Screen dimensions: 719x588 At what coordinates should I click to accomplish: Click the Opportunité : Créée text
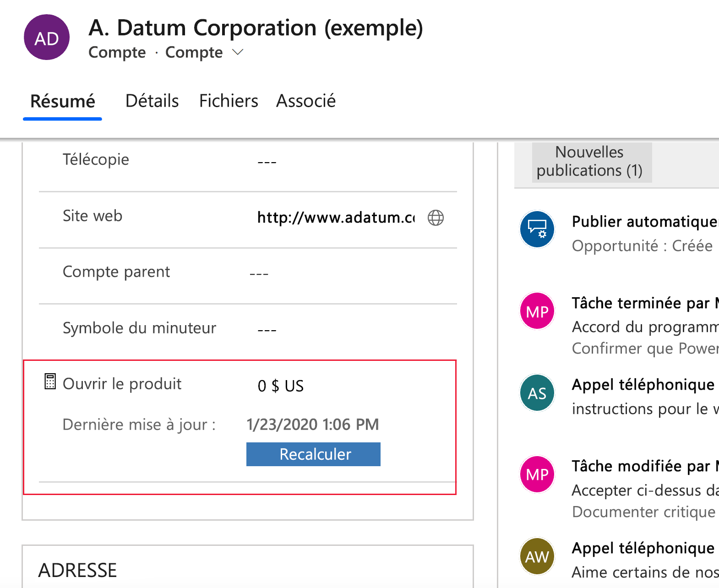[642, 246]
